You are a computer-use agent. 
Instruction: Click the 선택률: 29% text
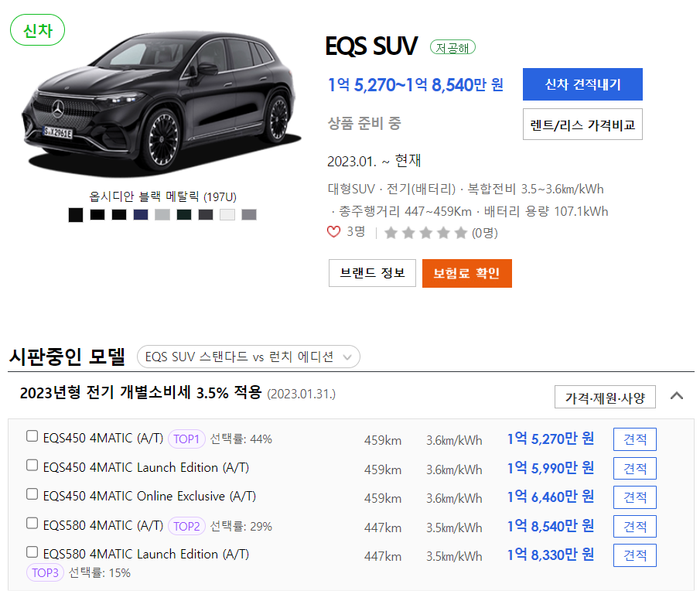[241, 527]
